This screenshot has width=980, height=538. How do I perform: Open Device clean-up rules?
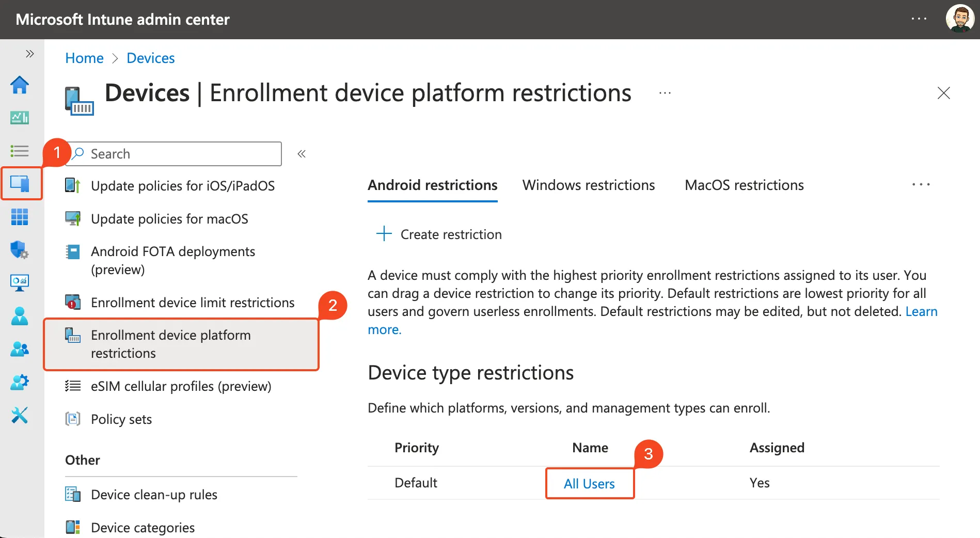click(154, 495)
